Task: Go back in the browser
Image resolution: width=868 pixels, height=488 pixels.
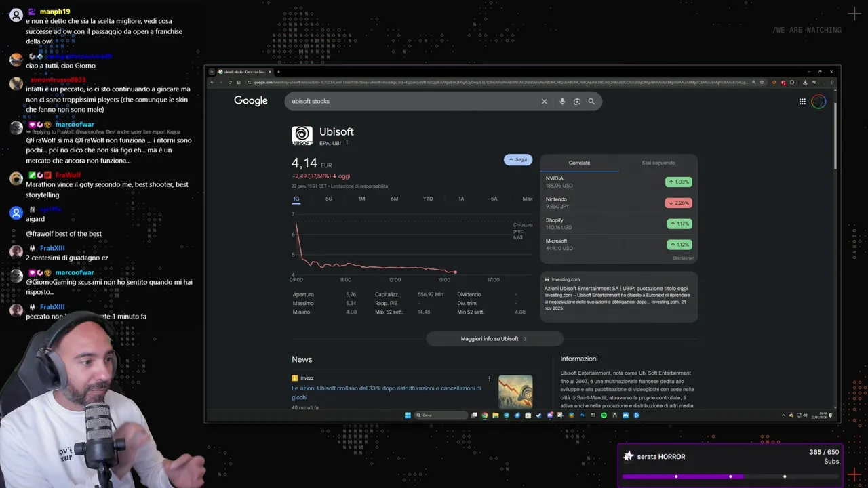Action: point(212,82)
